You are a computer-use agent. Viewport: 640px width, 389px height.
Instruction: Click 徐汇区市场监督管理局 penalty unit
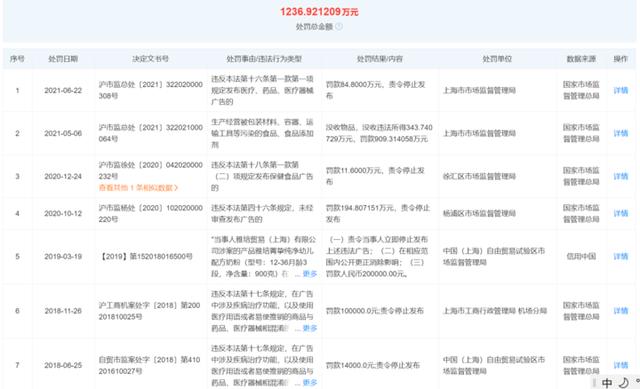[x=479, y=176]
